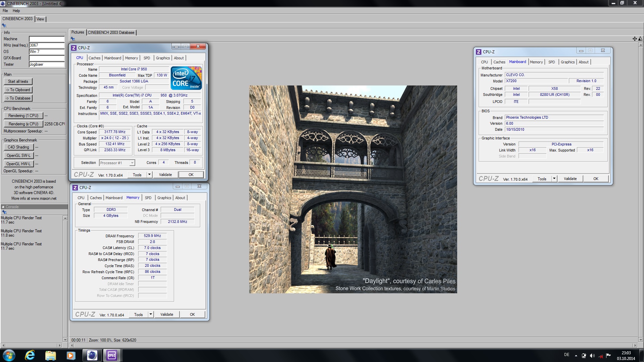
Task: Click CPU-Z logo icon in CPU tab window title
Action: click(74, 48)
